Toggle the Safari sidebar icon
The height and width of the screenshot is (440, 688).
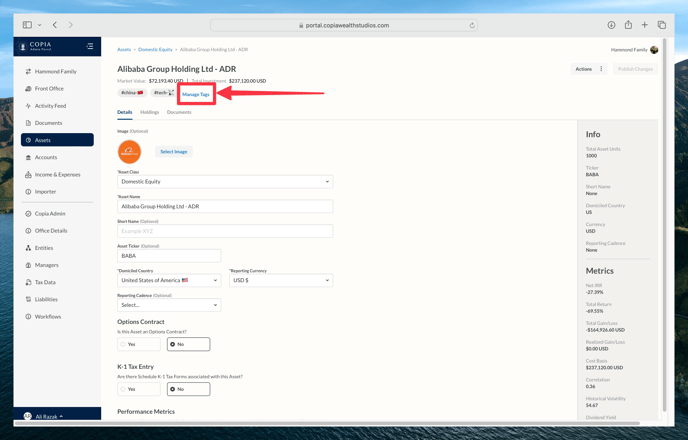click(x=27, y=25)
